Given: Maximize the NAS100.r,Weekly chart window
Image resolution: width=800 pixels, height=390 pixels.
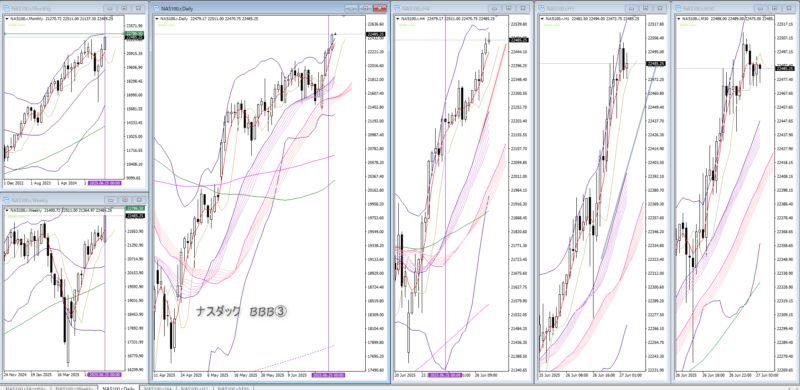Looking at the screenshot, I should (x=124, y=200).
